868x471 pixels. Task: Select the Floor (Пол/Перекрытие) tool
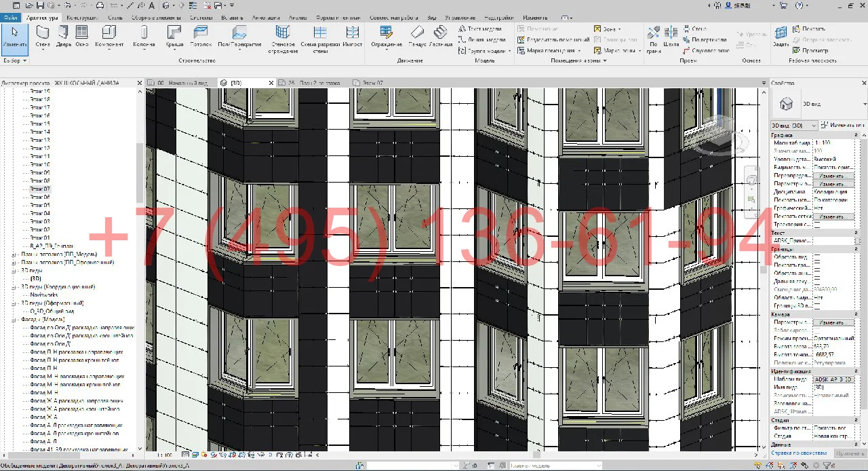pos(239,37)
